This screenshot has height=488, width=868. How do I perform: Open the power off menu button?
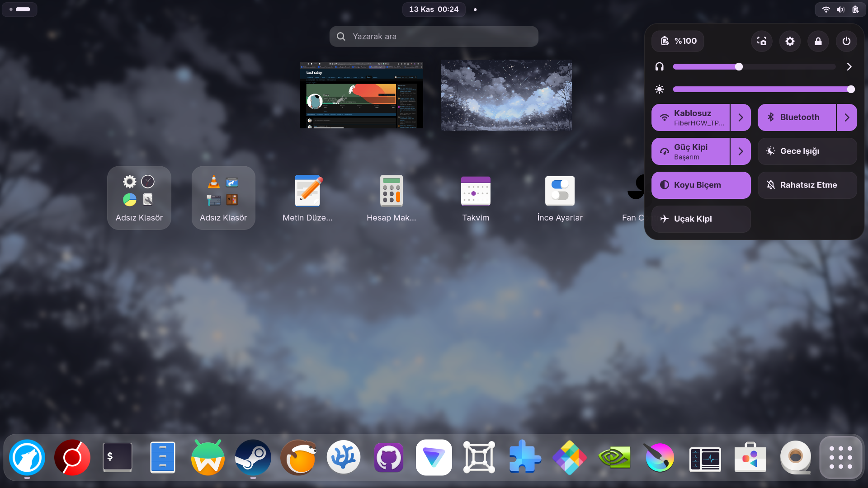click(846, 41)
